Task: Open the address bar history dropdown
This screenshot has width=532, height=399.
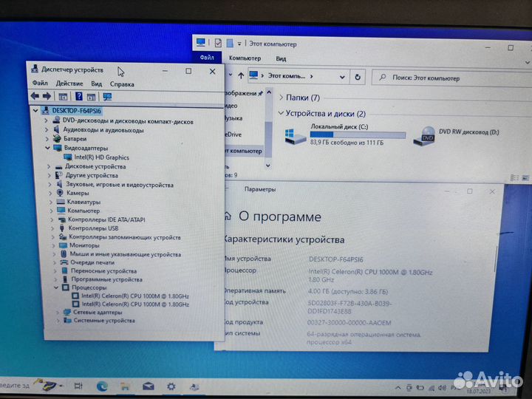Action: click(342, 77)
